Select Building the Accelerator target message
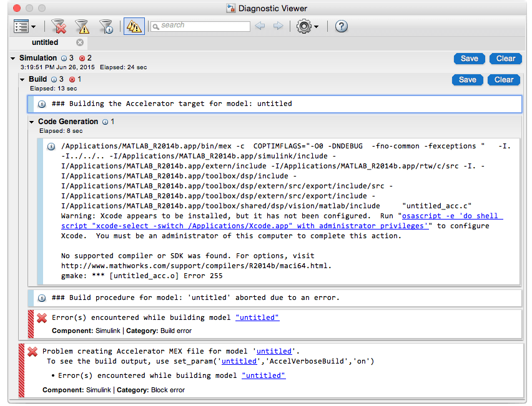This screenshot has height=406, width=532. (275, 104)
